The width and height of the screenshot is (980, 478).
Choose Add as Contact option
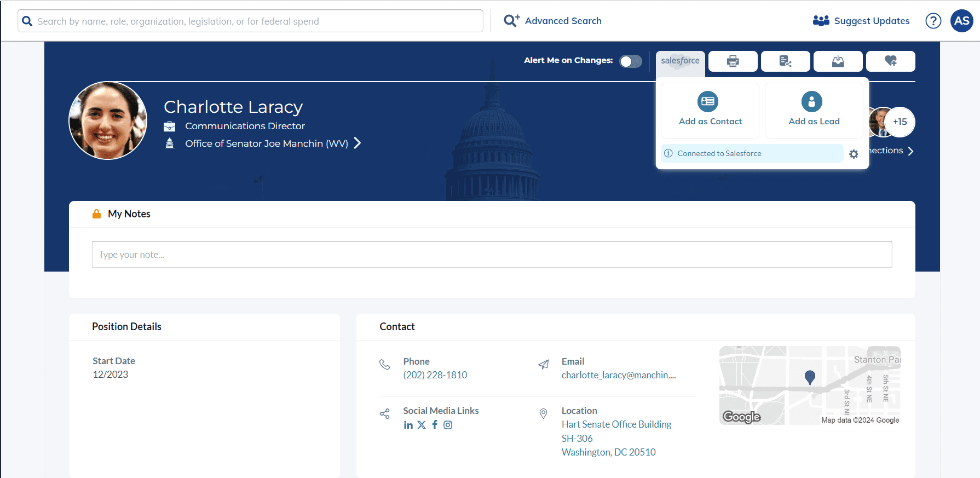click(710, 110)
